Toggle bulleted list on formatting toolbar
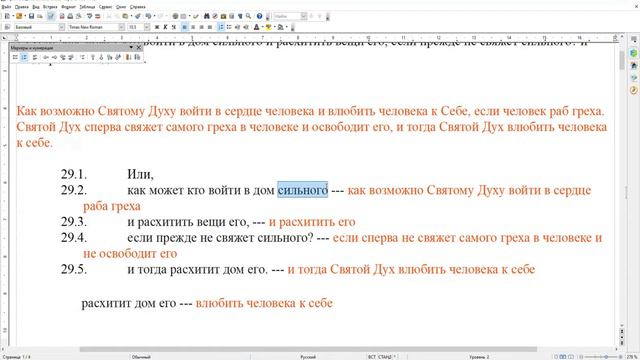The height and width of the screenshot is (360, 640). tap(229, 27)
